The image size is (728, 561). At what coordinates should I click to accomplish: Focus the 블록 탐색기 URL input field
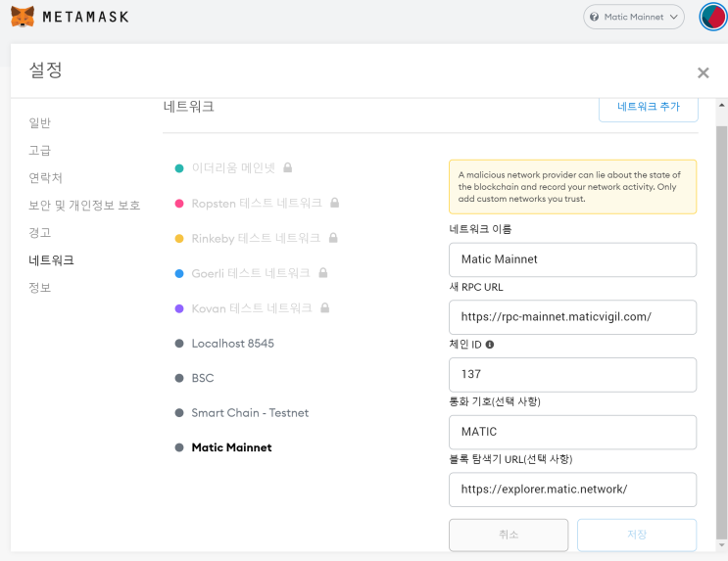[572, 490]
